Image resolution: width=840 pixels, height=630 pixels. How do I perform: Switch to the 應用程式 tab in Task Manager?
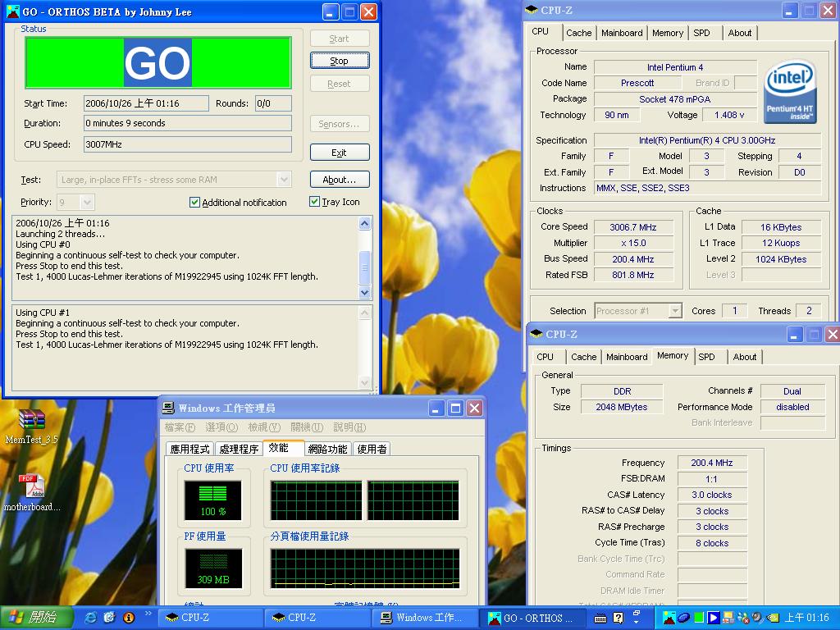tap(189, 449)
